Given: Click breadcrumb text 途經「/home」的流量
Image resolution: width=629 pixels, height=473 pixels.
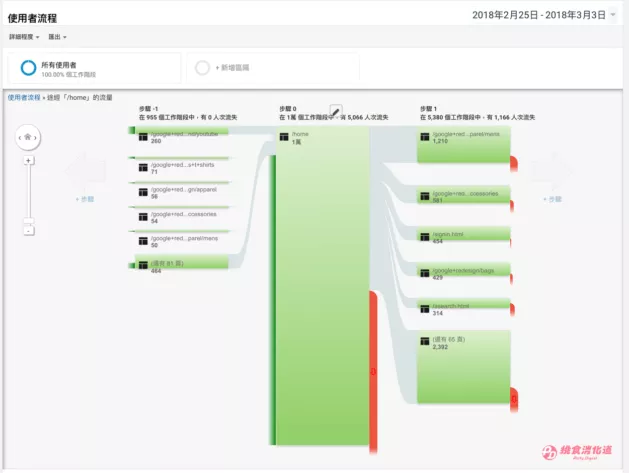Looking at the screenshot, I should point(80,97).
